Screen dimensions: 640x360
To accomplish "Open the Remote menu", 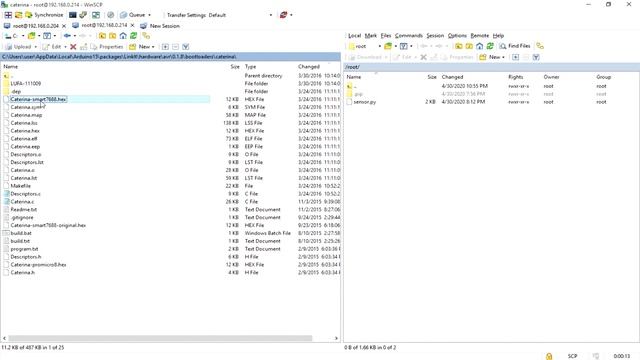I will pos(480,36).
